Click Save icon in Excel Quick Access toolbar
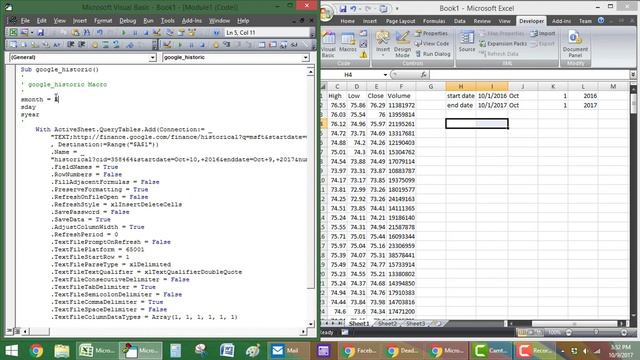This screenshot has height=360, width=640. (342, 8)
